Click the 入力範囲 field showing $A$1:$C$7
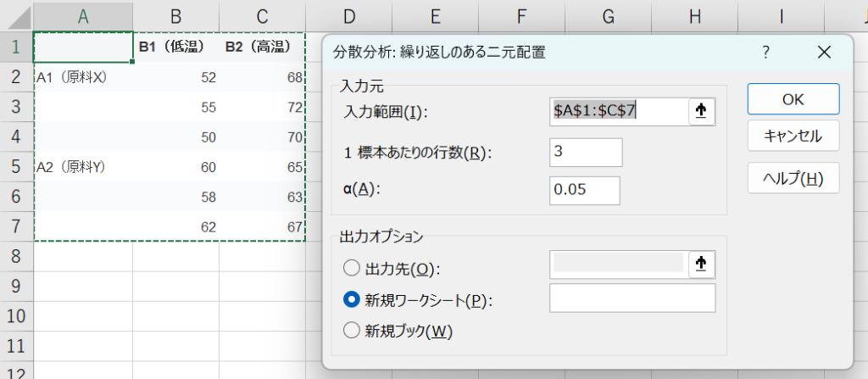 click(618, 111)
